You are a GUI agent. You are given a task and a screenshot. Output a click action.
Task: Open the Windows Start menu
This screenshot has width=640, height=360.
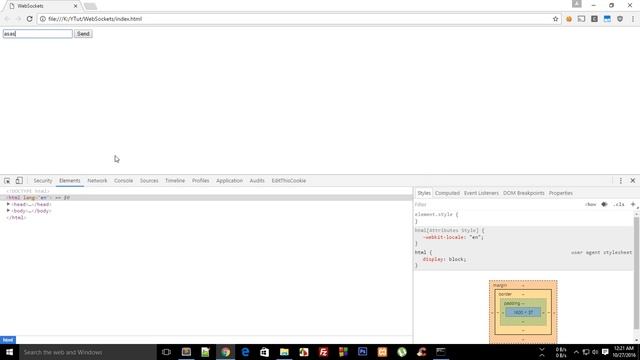click(x=9, y=352)
